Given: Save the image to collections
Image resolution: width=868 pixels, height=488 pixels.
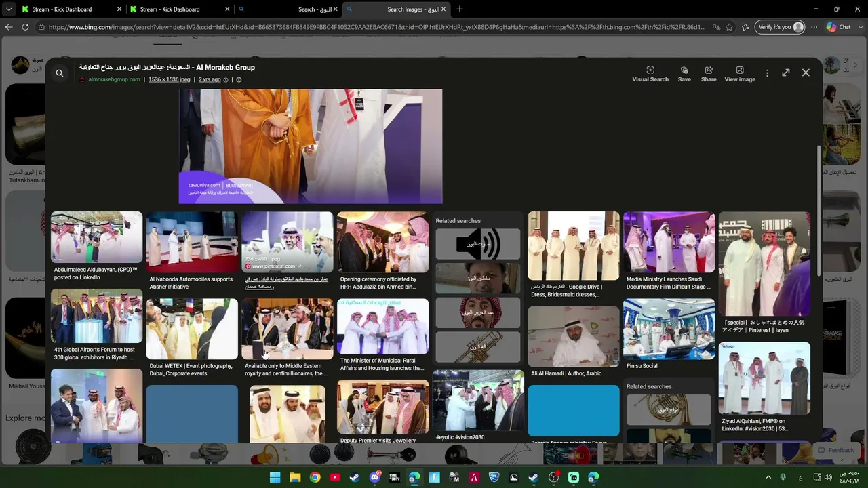Looking at the screenshot, I should click(684, 74).
